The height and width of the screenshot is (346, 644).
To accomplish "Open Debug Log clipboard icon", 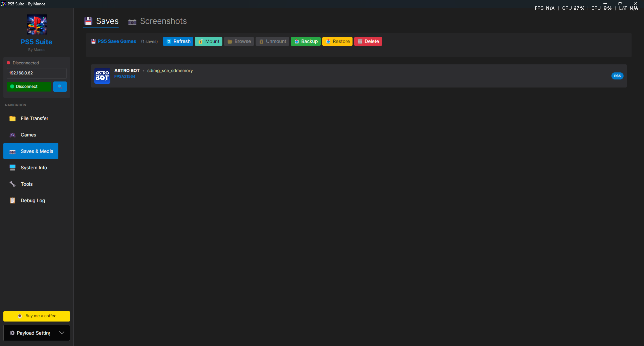I will pyautogui.click(x=12, y=200).
